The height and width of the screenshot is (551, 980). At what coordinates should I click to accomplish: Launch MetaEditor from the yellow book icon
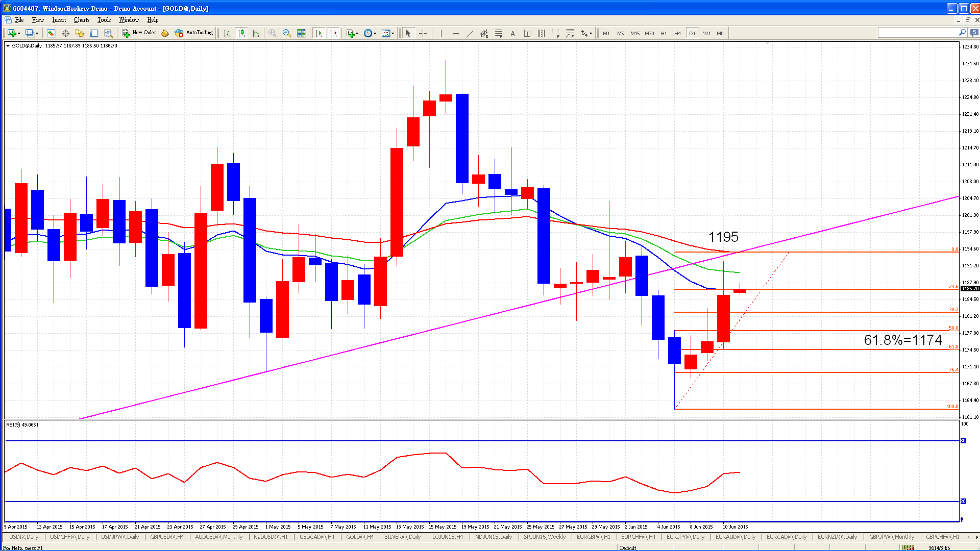click(165, 33)
